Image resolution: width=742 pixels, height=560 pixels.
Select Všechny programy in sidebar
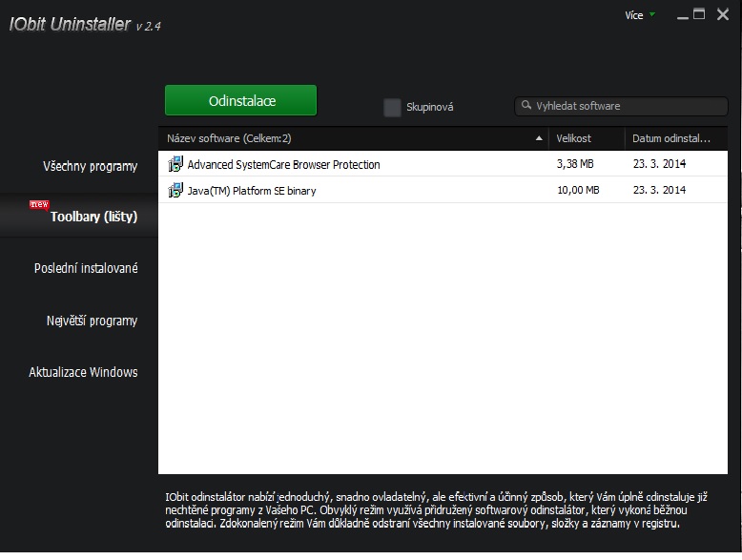pyautogui.click(x=90, y=167)
